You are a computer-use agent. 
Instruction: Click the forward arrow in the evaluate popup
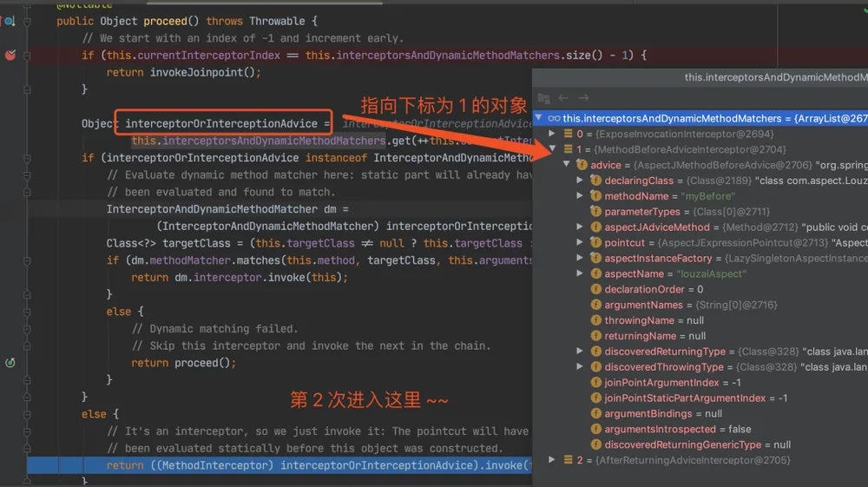tap(583, 98)
